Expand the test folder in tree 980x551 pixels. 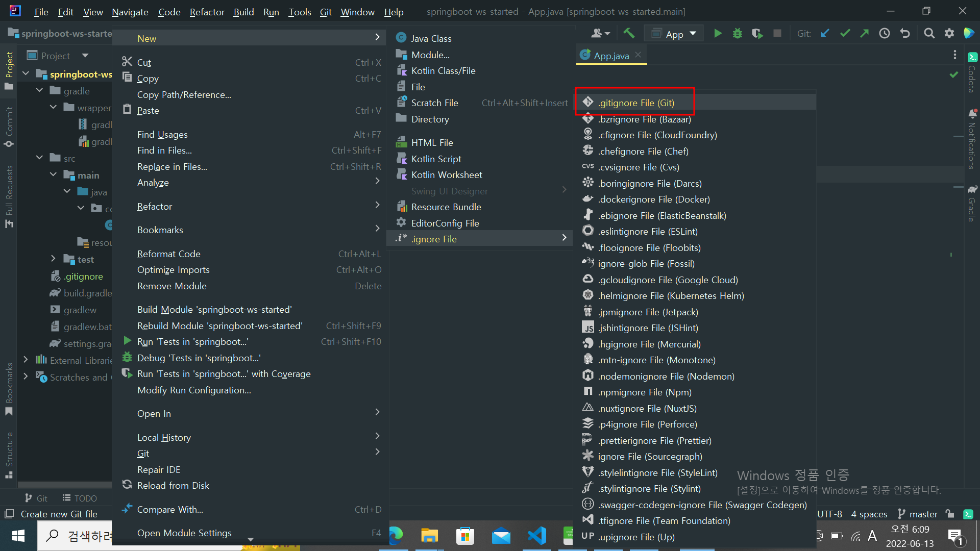53,259
